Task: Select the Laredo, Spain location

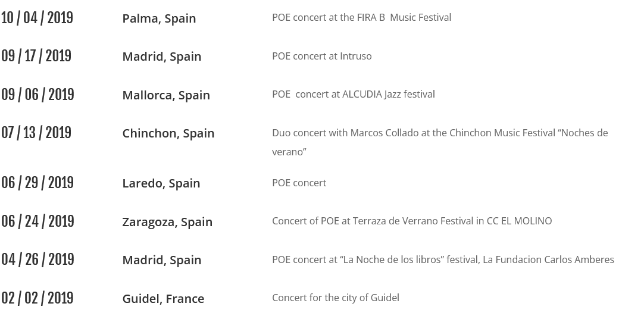Action: pos(161,183)
